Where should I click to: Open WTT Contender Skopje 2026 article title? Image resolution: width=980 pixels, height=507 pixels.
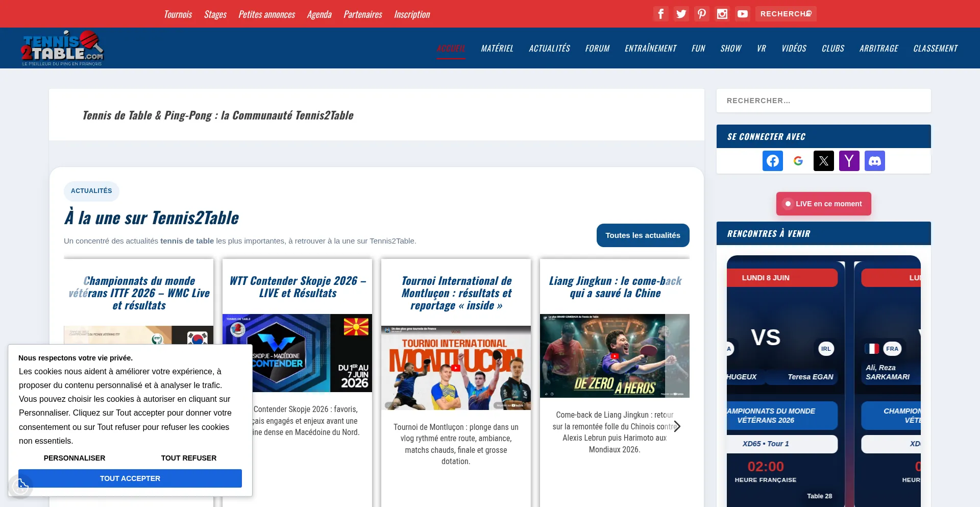298,287
